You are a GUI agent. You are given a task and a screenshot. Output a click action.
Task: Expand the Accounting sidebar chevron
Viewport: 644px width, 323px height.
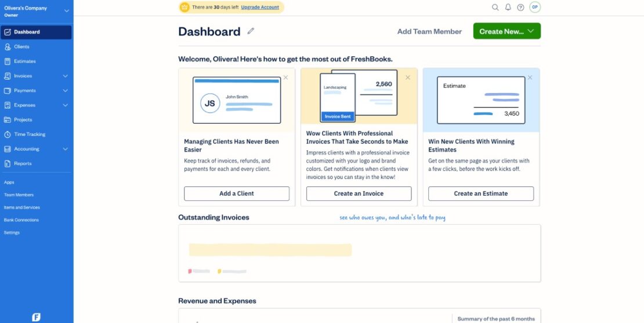coord(65,149)
